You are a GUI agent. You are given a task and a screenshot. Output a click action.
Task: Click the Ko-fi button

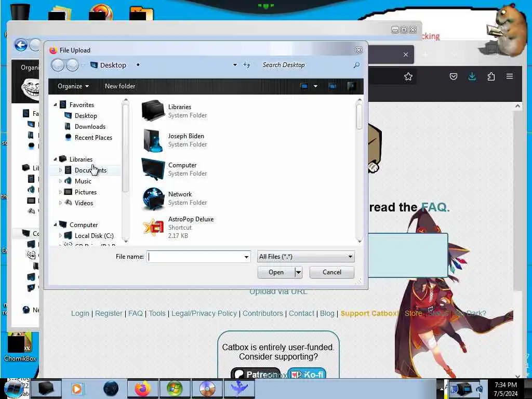coord(307,374)
